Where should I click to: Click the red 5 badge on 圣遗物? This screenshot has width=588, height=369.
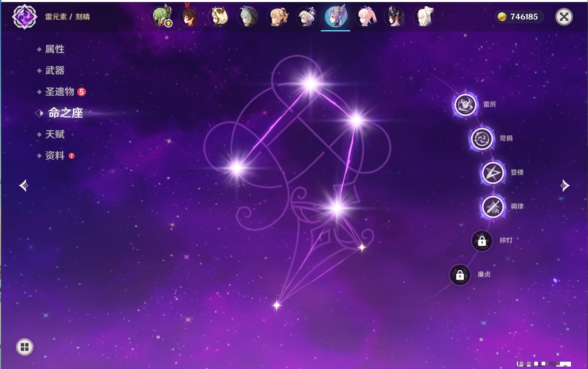[81, 92]
